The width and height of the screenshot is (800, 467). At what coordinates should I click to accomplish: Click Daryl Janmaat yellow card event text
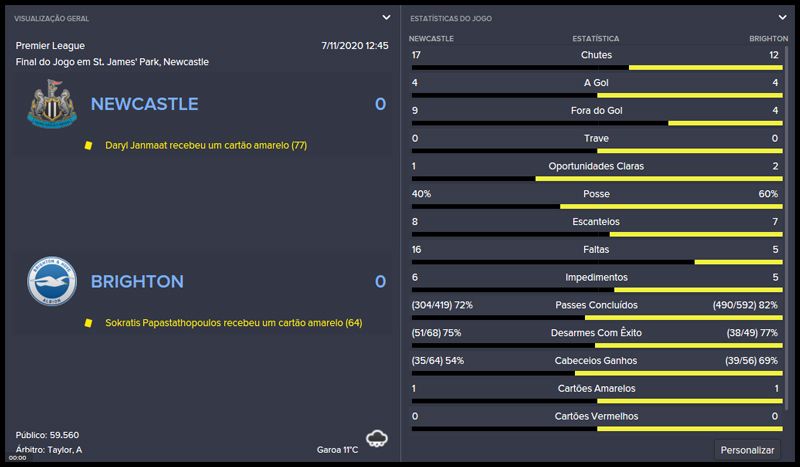[x=206, y=146]
